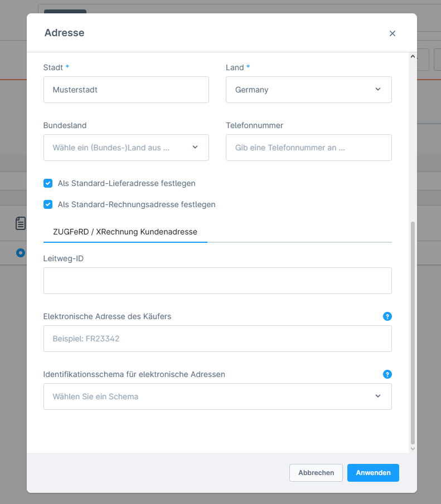Click scrollbar down arrow in dialog
This screenshot has height=504, width=441.
point(413,448)
